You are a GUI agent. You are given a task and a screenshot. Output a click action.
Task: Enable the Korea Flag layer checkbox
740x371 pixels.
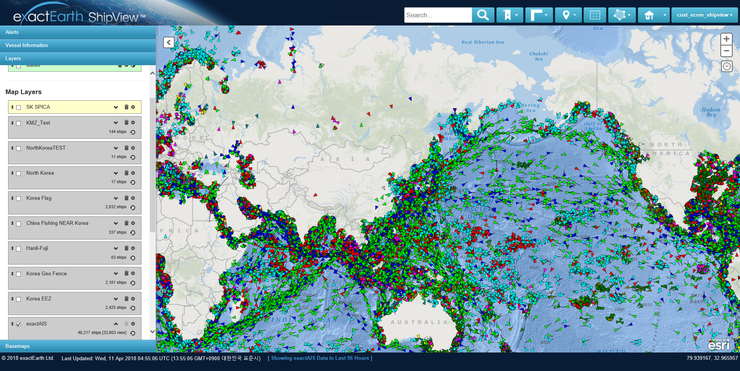pos(19,198)
